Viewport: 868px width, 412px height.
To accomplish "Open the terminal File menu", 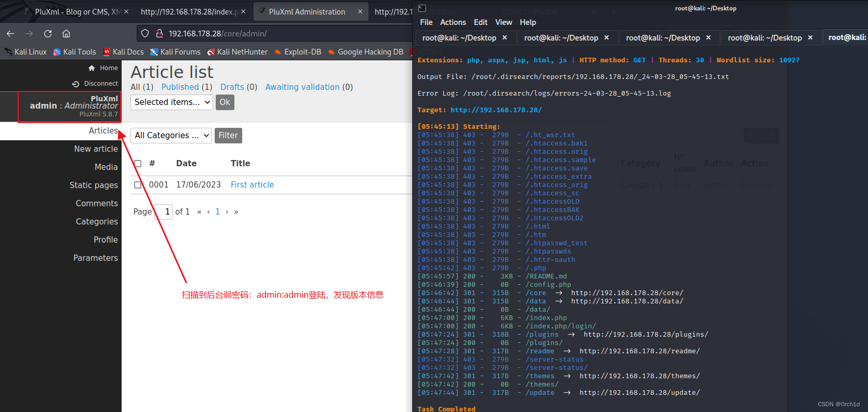I will pos(426,22).
